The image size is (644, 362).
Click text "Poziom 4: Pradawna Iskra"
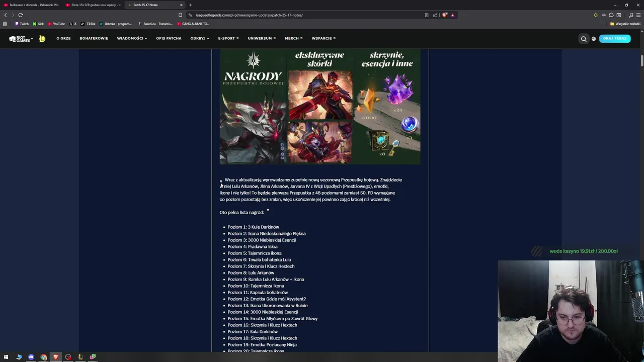coord(253,247)
